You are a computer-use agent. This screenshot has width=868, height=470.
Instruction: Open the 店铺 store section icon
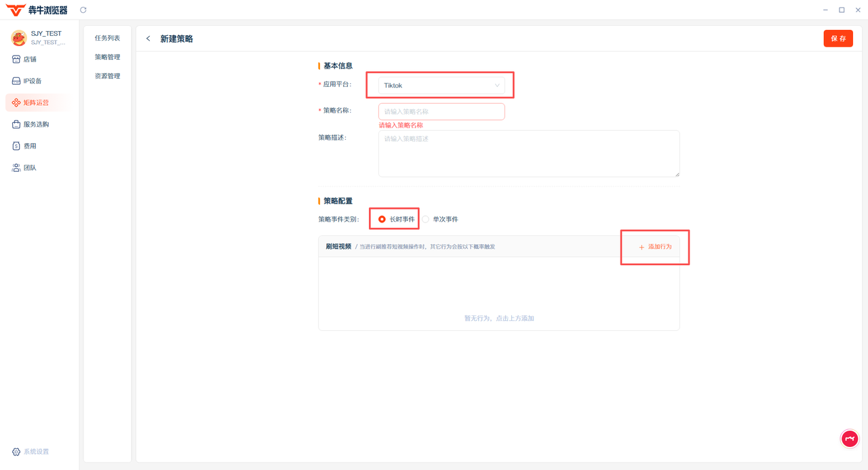click(16, 60)
